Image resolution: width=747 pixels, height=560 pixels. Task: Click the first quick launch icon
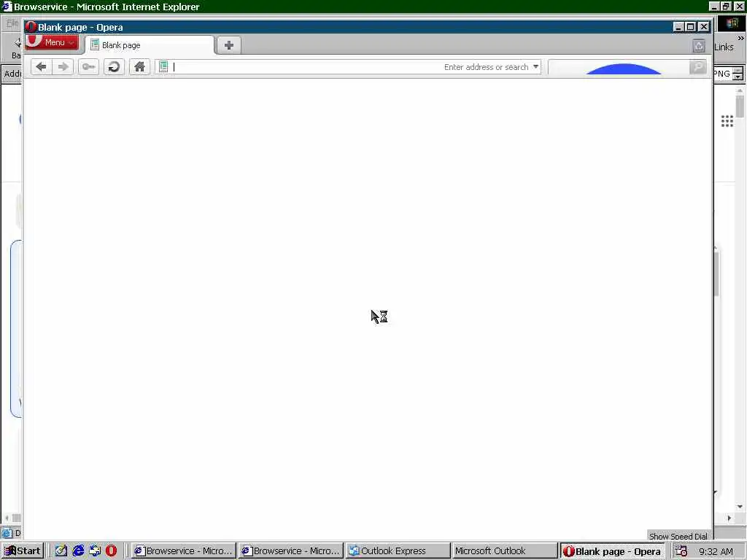[x=61, y=551]
